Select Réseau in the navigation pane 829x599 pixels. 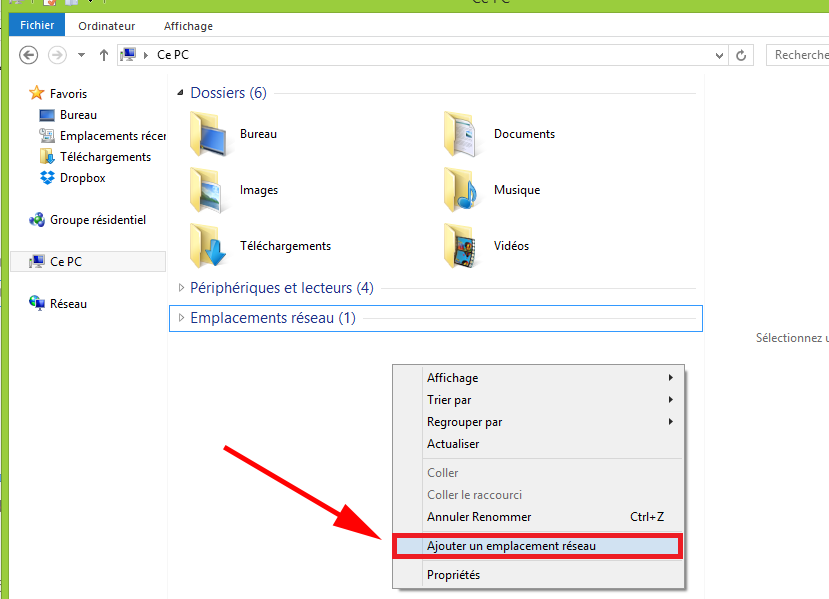[x=68, y=303]
